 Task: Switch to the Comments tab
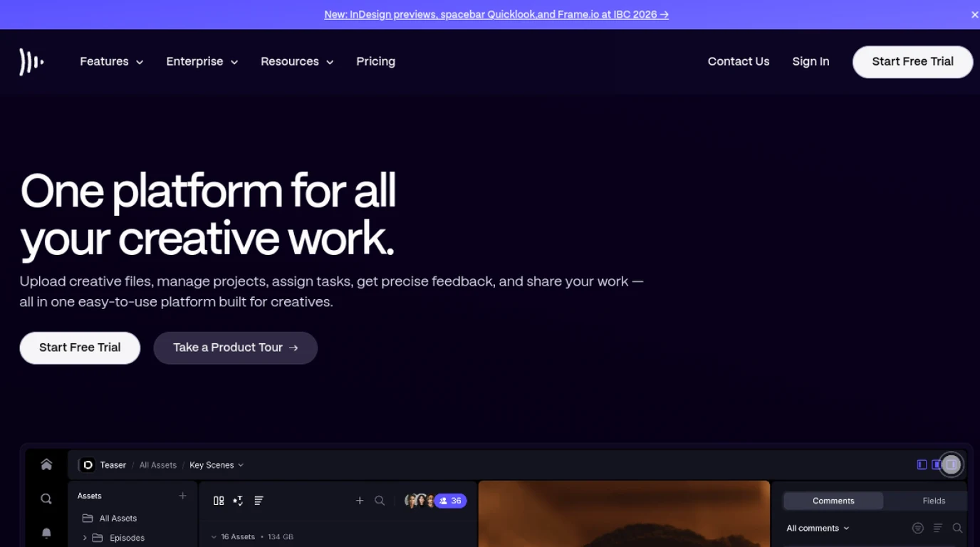pos(833,501)
